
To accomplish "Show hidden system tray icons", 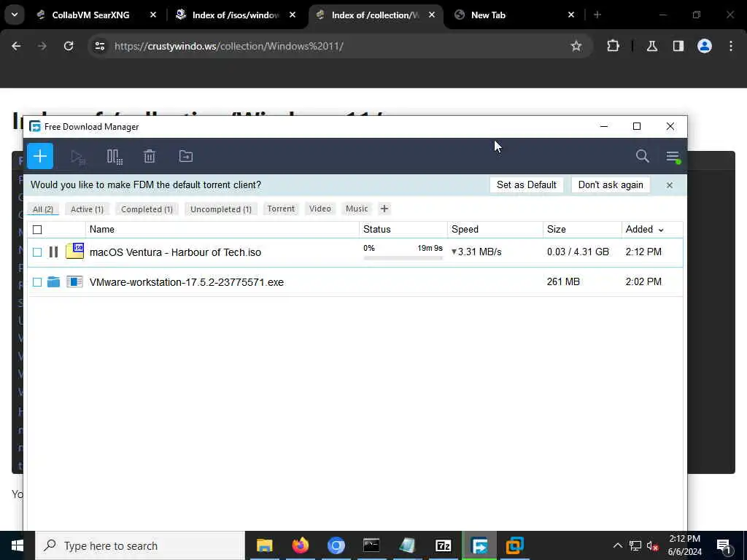I will click(x=617, y=545).
